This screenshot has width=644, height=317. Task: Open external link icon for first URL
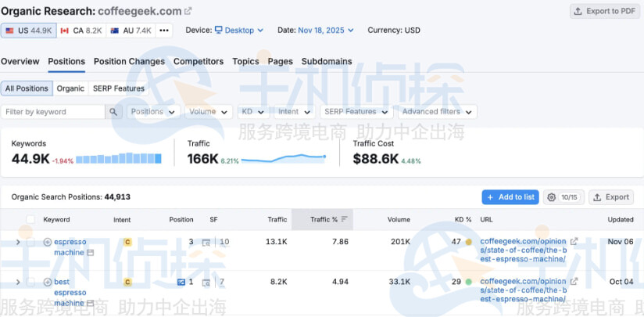[x=574, y=242]
